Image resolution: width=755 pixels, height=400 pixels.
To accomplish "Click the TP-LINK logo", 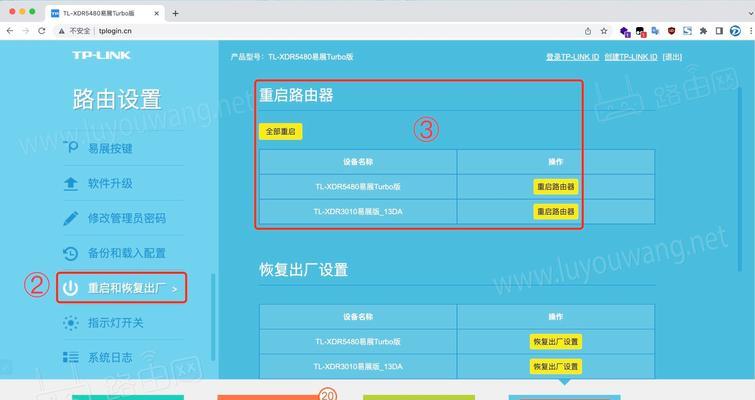I will point(101,55).
